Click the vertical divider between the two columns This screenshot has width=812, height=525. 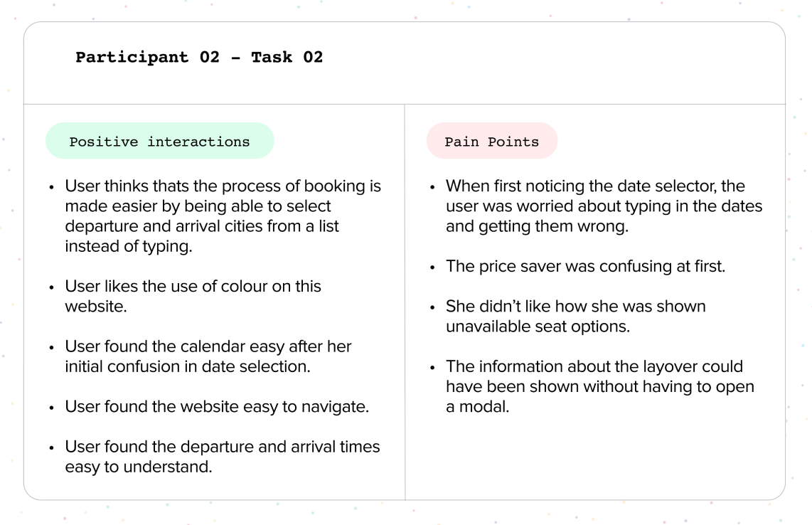(x=405, y=302)
